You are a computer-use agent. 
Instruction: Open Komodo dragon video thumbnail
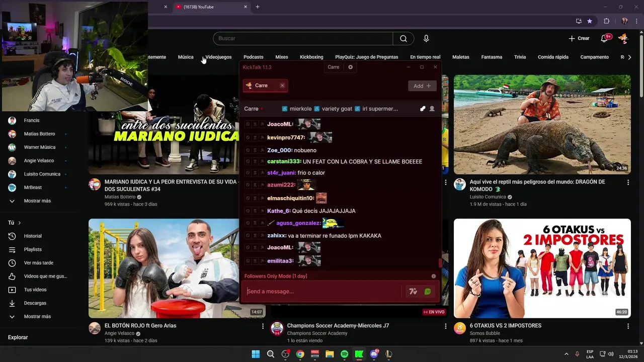click(x=542, y=125)
